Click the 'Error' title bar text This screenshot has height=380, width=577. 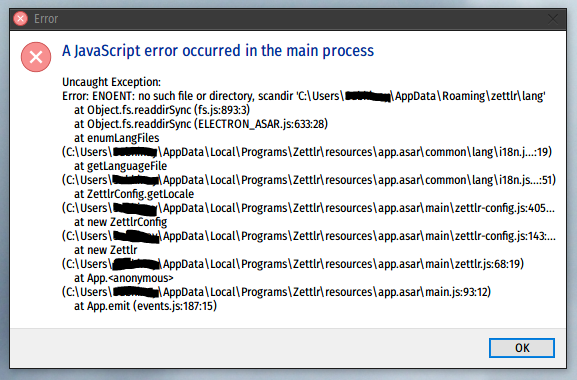pos(46,19)
